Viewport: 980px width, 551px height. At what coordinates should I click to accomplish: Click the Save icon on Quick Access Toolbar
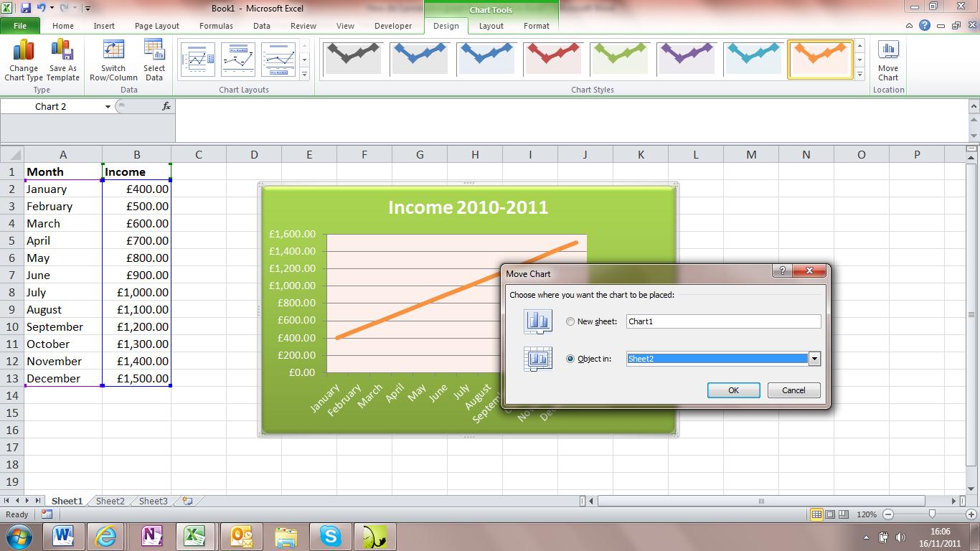tap(27, 6)
